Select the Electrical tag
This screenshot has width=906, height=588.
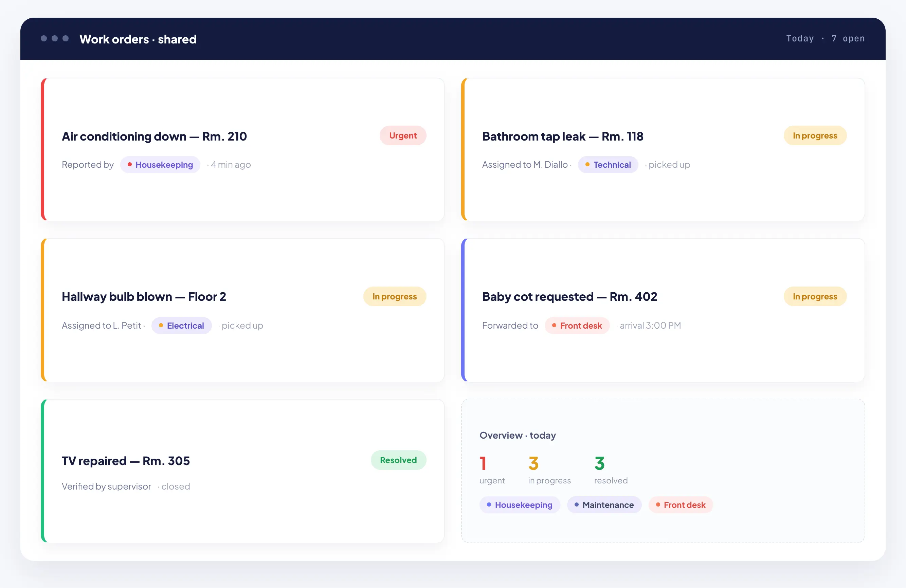click(182, 326)
